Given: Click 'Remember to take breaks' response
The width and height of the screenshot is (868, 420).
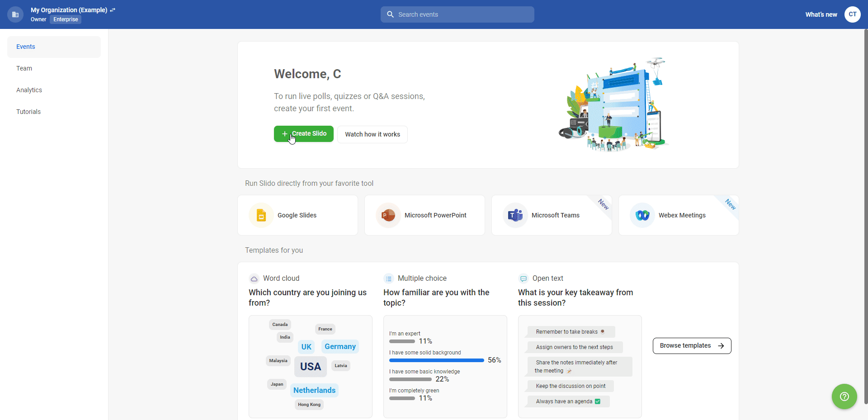Looking at the screenshot, I should pos(571,332).
